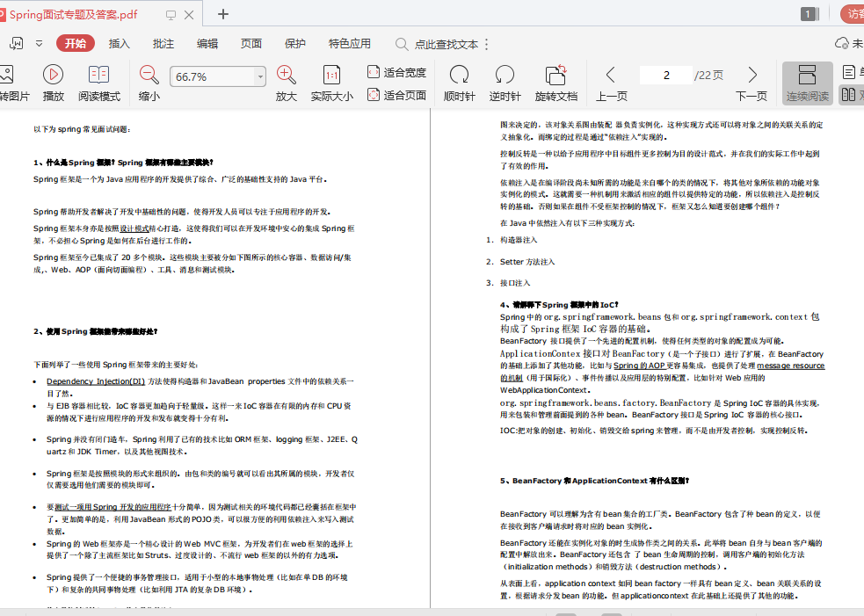The height and width of the screenshot is (616, 864).
Task: Select the 编辑 tab
Action: [x=207, y=44]
